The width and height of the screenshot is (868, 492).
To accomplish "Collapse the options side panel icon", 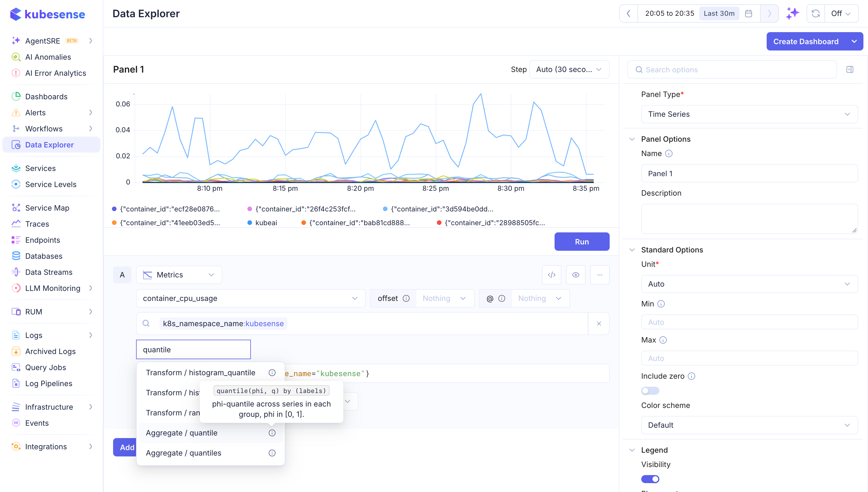I will (850, 70).
